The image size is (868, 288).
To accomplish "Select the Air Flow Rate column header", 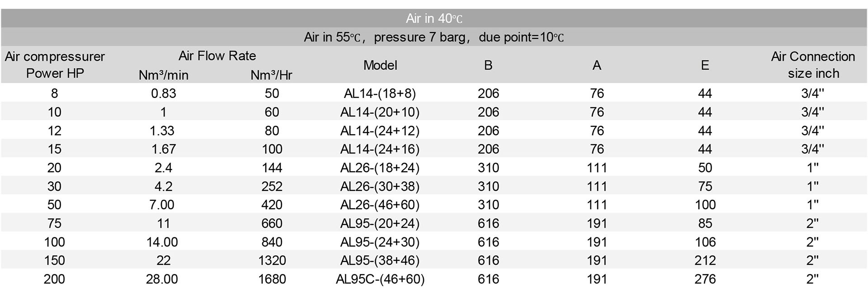I will coord(217,56).
